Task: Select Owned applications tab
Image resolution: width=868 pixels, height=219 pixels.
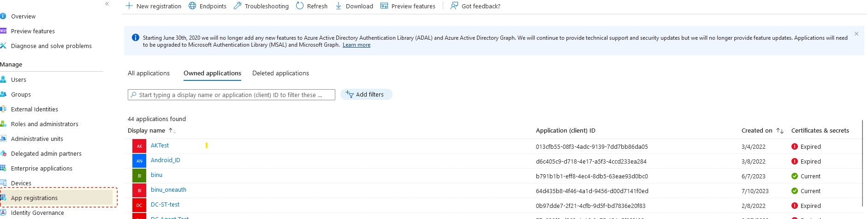Action: pyautogui.click(x=212, y=73)
